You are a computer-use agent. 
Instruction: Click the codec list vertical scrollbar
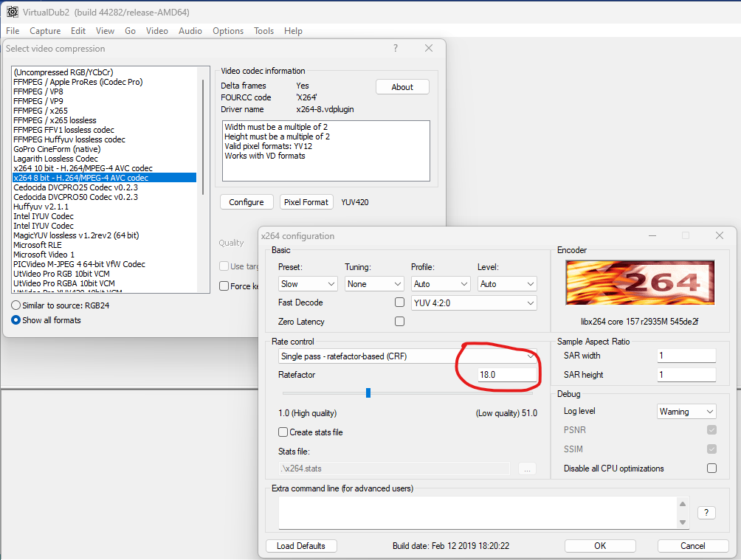click(204, 137)
